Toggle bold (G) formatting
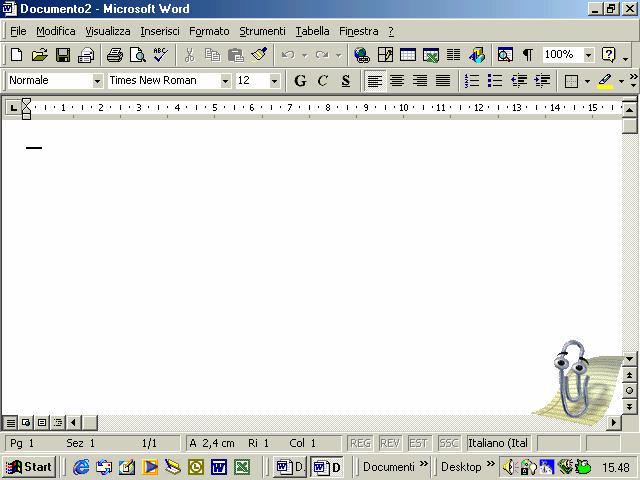This screenshot has height=480, width=640. click(300, 81)
